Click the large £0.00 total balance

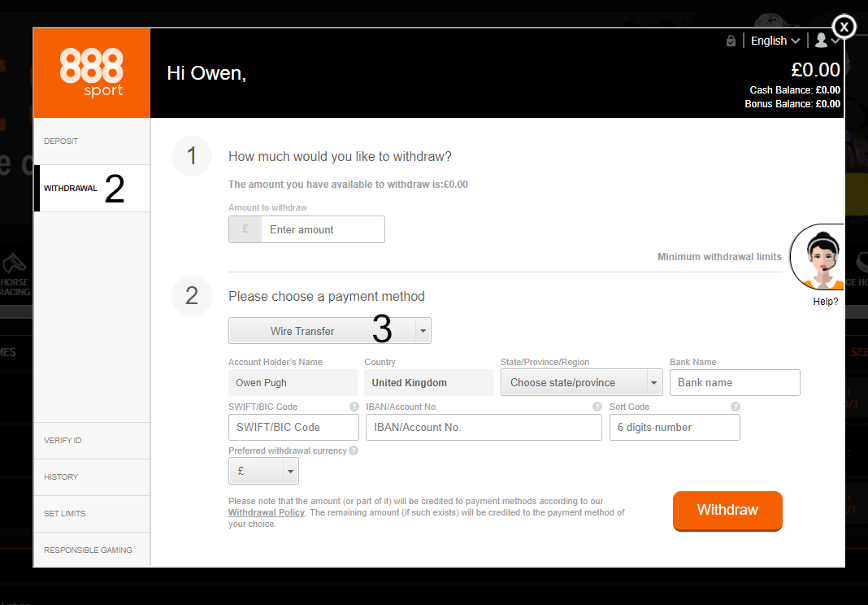(815, 70)
